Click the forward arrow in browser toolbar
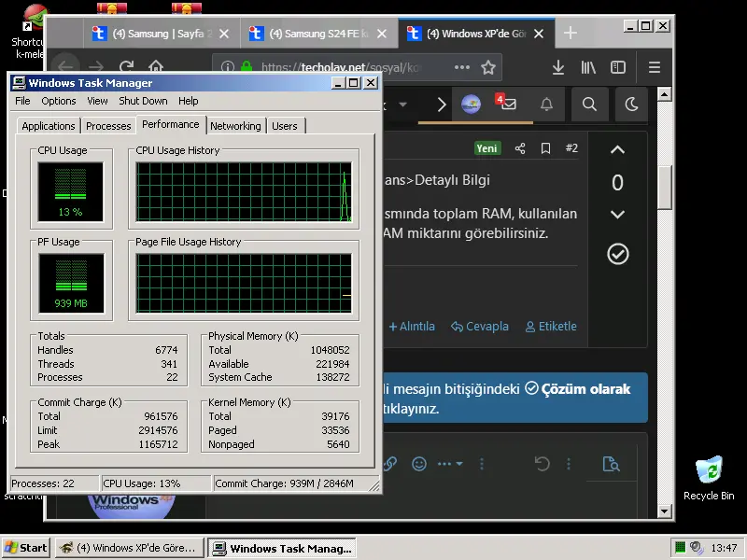Screen dimensions: 747x560 point(96,66)
